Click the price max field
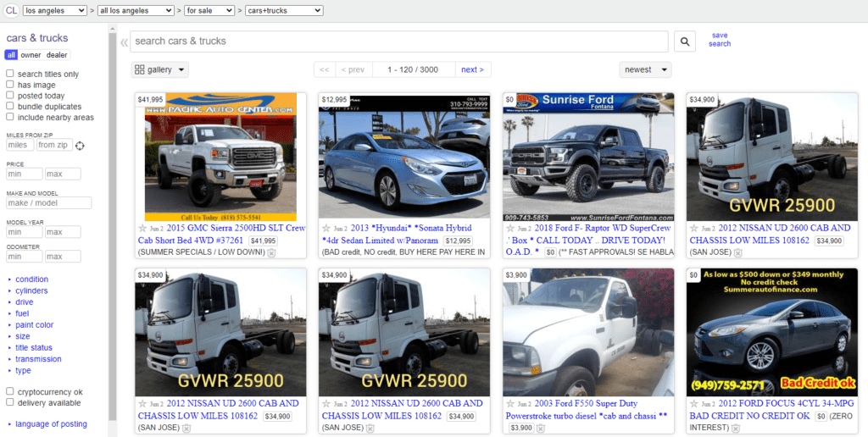This screenshot has width=868, height=437. coord(63,174)
